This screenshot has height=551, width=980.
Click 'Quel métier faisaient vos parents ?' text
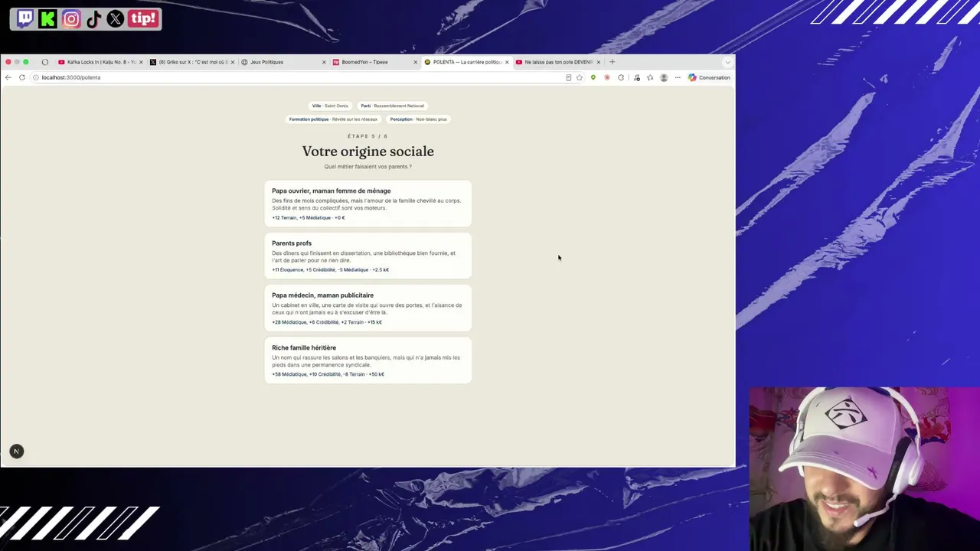[x=367, y=167]
